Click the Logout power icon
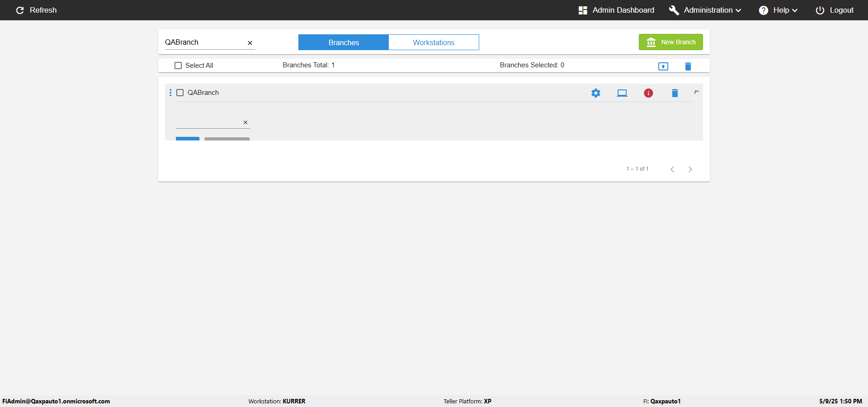Screen dimensions: 868x407 click(820, 10)
